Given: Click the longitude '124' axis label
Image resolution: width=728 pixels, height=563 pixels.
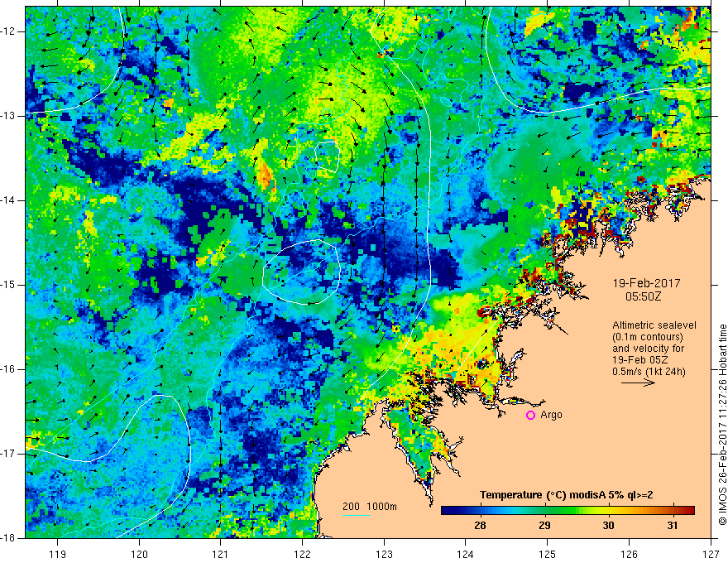Looking at the screenshot, I should point(466,554).
